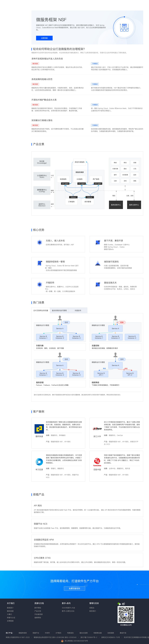Click the icon beside 基础设施无关
The image size is (149, 644).
coord(98,284)
